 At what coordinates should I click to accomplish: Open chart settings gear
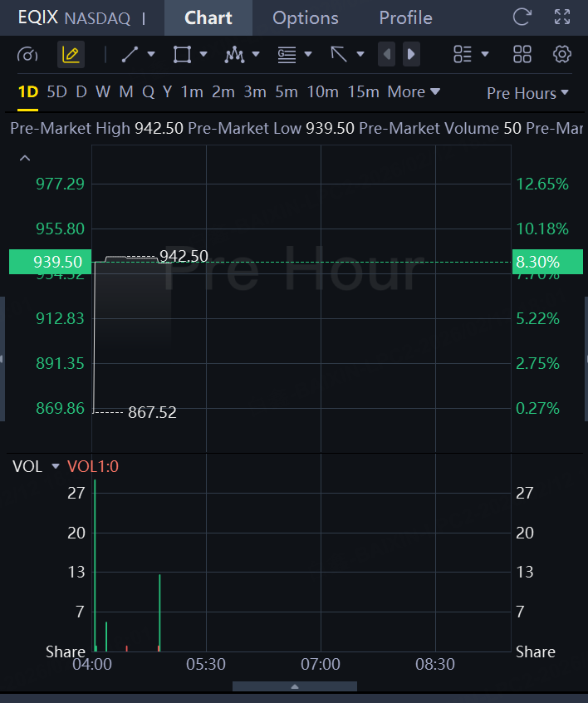pyautogui.click(x=562, y=55)
